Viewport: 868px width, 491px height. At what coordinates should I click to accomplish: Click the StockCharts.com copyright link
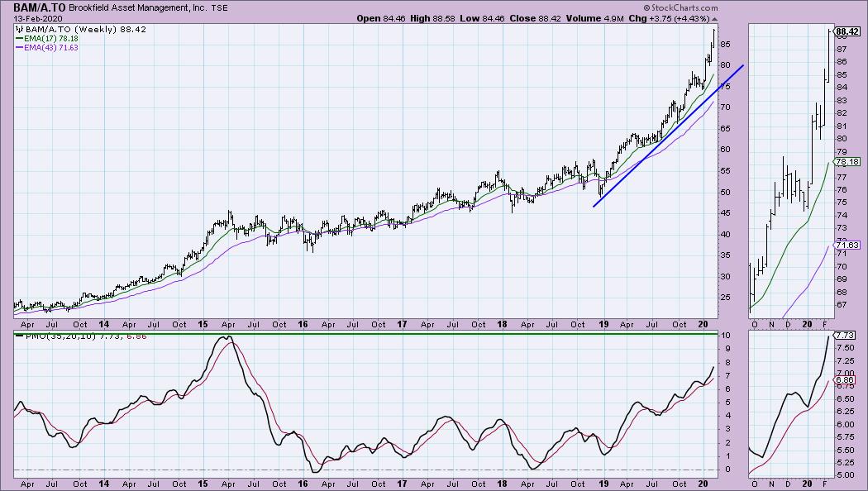(681, 7)
